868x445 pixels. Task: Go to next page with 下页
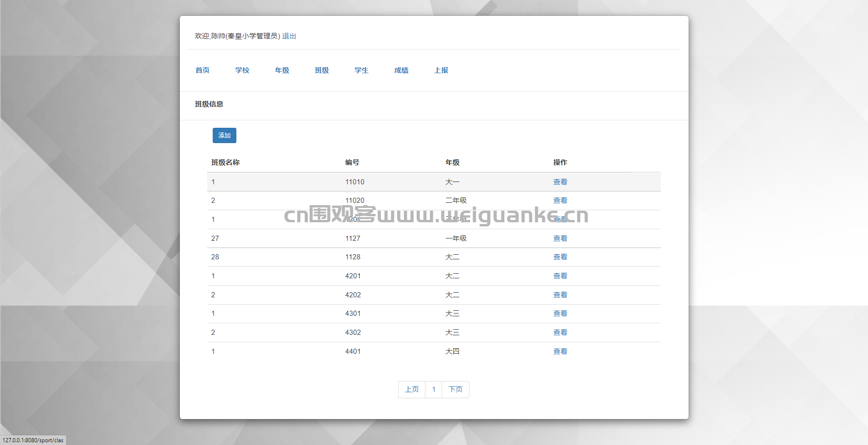point(456,389)
